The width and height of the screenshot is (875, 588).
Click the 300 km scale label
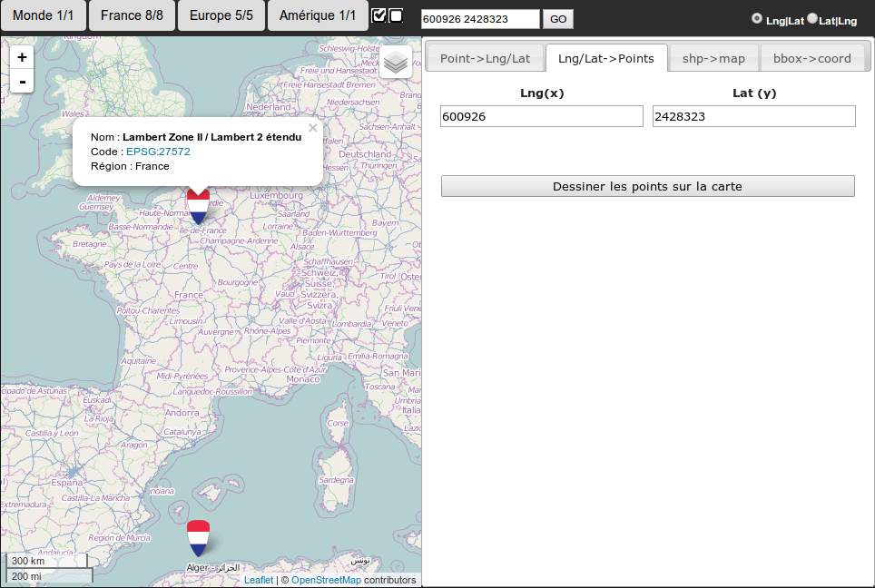click(x=28, y=561)
